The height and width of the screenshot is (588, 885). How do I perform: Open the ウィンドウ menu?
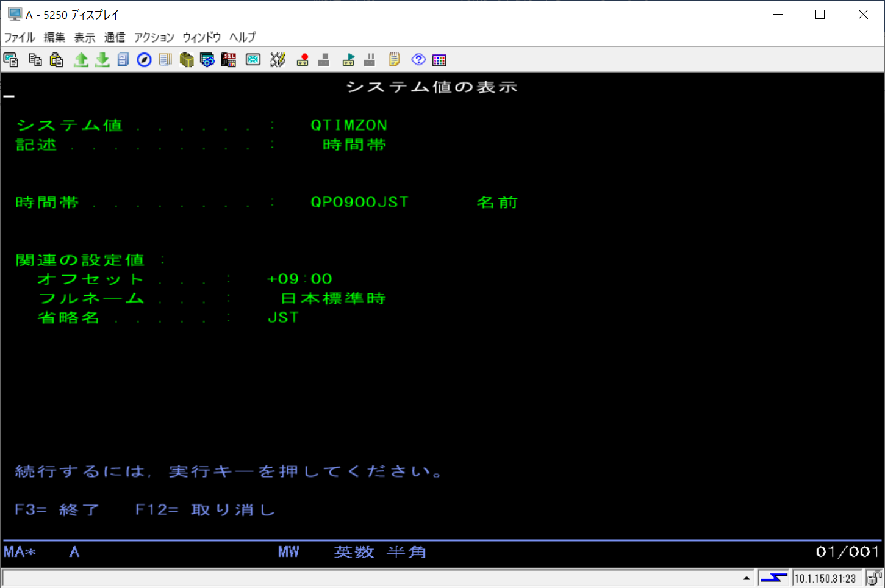[202, 37]
